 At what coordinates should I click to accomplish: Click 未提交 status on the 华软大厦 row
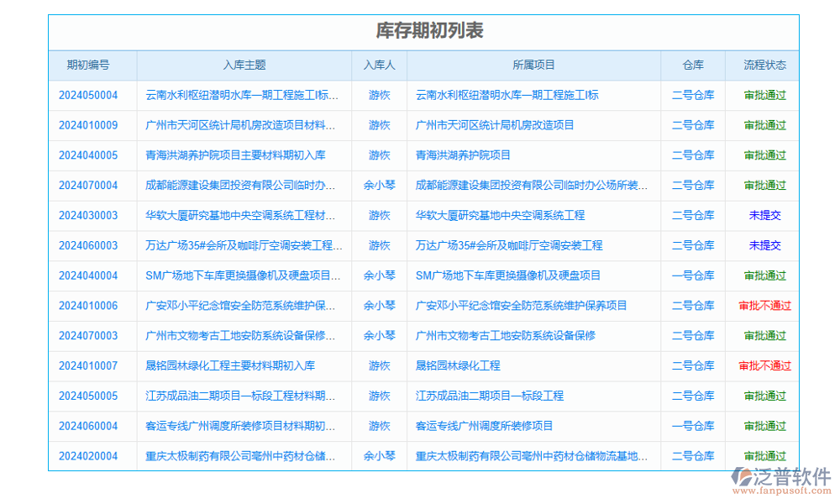(x=764, y=215)
